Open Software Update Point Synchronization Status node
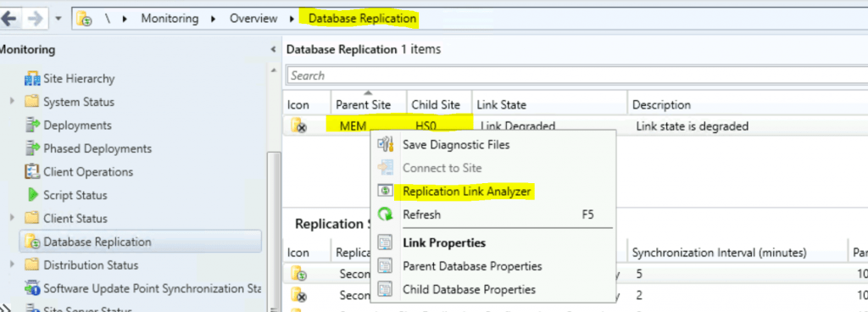The height and width of the screenshot is (312, 868). pos(152,288)
